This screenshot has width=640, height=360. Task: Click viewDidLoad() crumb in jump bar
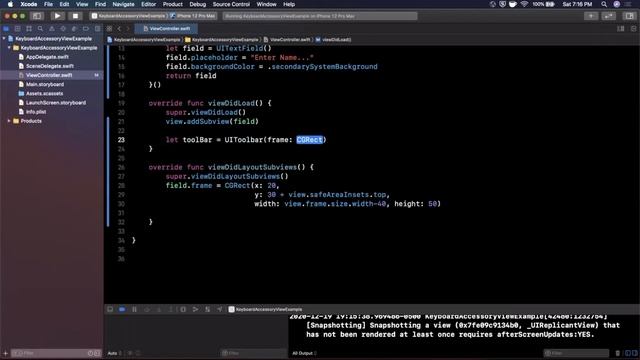tap(333, 40)
